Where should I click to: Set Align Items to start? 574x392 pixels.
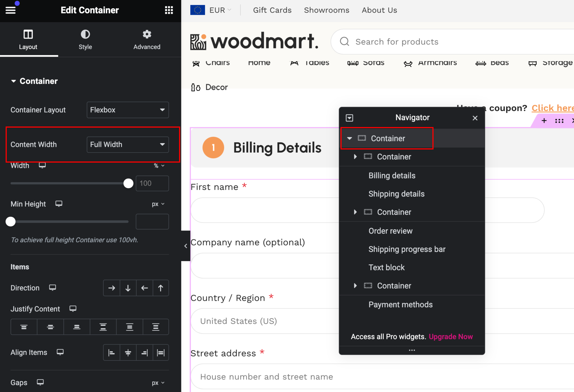click(x=112, y=352)
